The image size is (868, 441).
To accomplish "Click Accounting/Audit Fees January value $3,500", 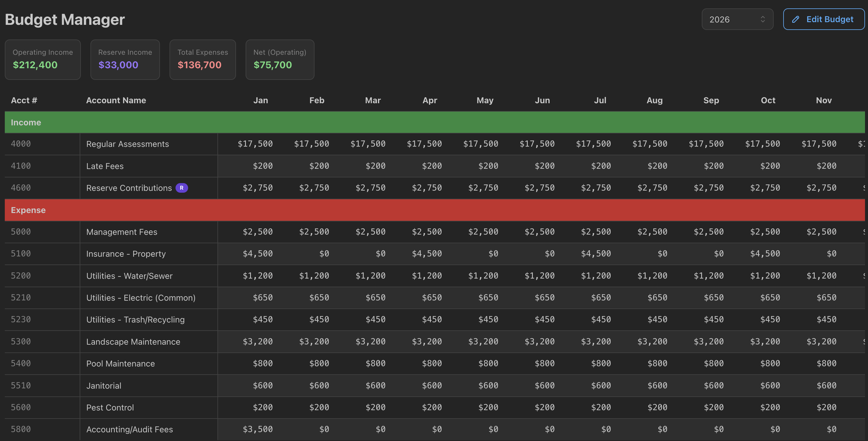I will 258,429.
